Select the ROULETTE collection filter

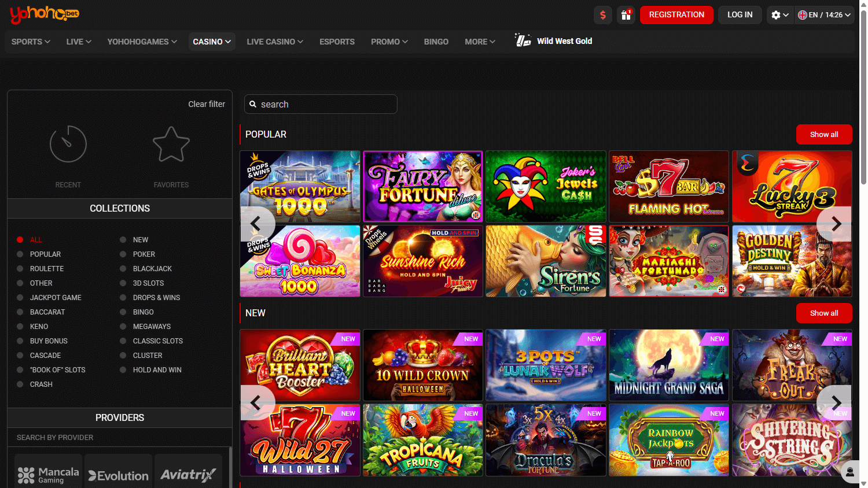point(47,268)
